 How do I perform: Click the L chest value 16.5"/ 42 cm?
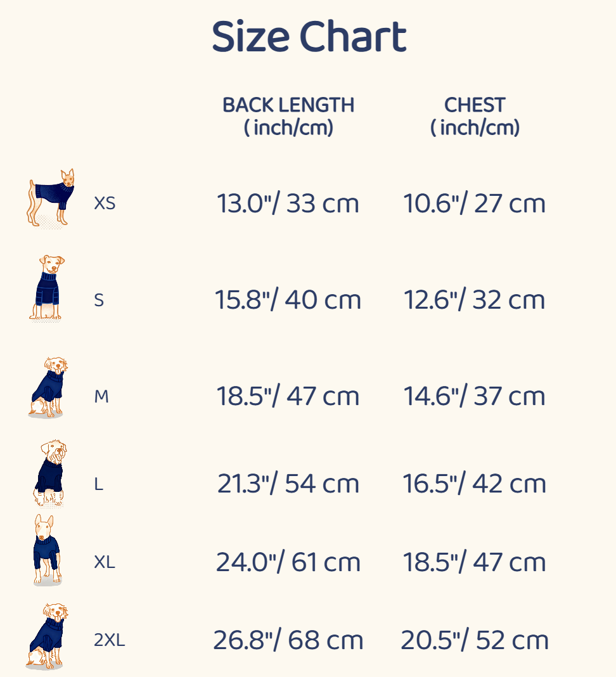coord(475,484)
